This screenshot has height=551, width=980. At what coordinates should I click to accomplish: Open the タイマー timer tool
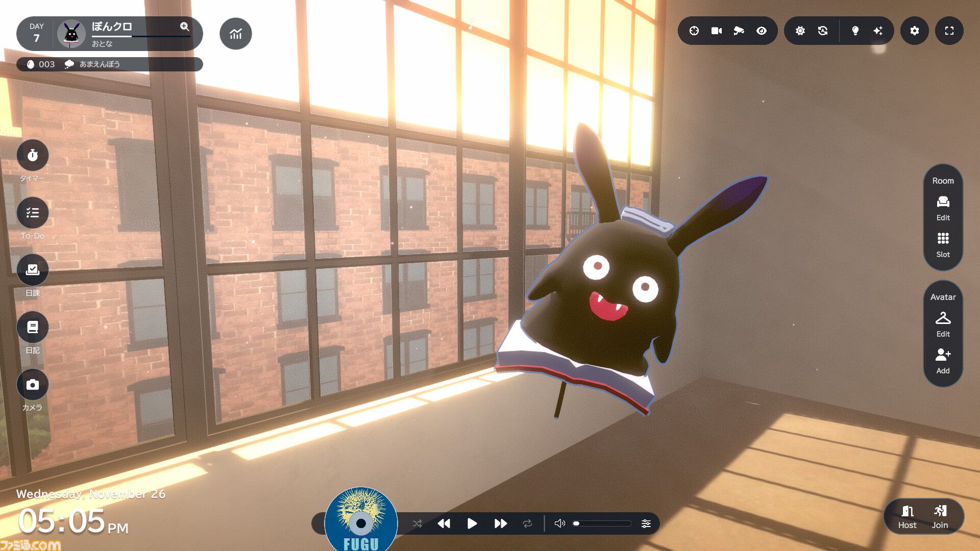33,155
